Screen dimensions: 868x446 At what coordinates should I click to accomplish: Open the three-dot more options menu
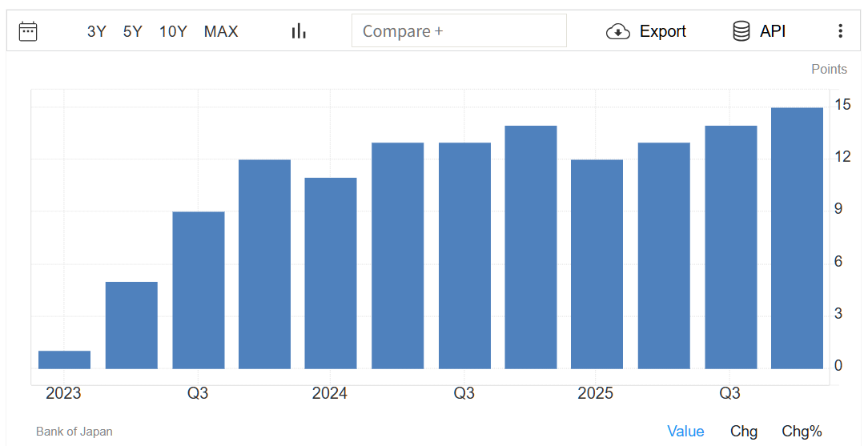pyautogui.click(x=840, y=31)
